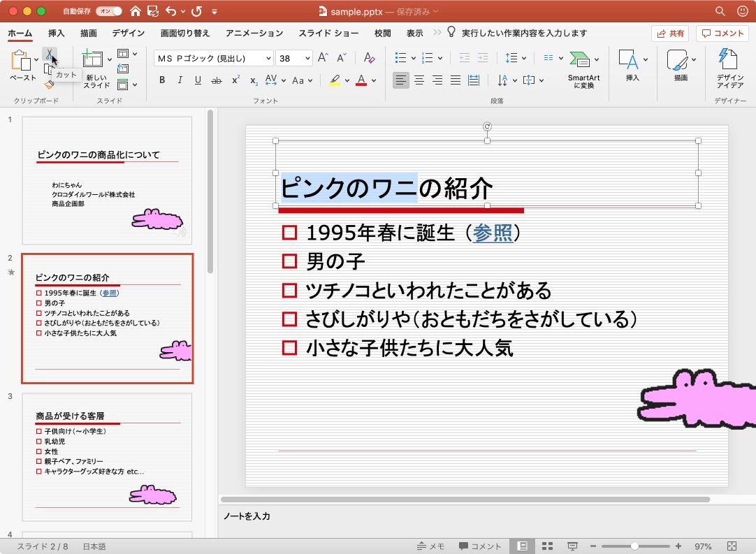This screenshot has height=554, width=756.
Task: Open font name dropdown
Action: [x=268, y=59]
